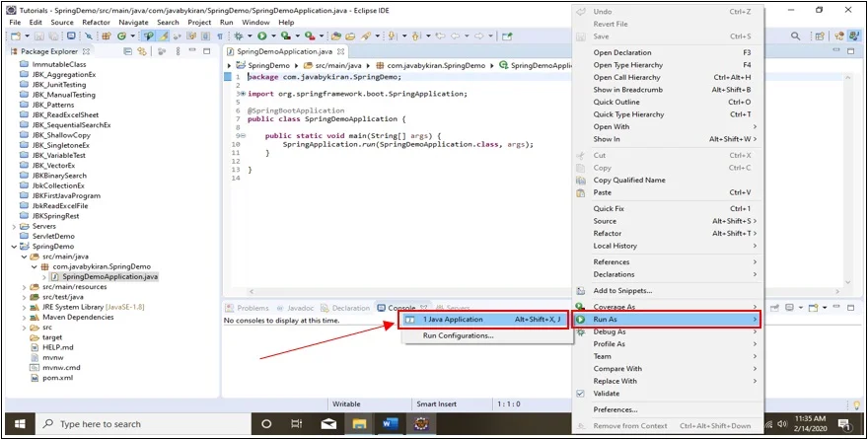Click the Java perspective icon at top right
The image size is (868, 440).
tap(852, 36)
